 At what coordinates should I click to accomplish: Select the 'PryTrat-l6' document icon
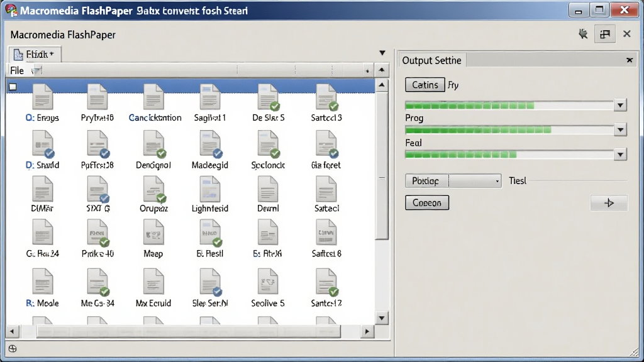97,97
